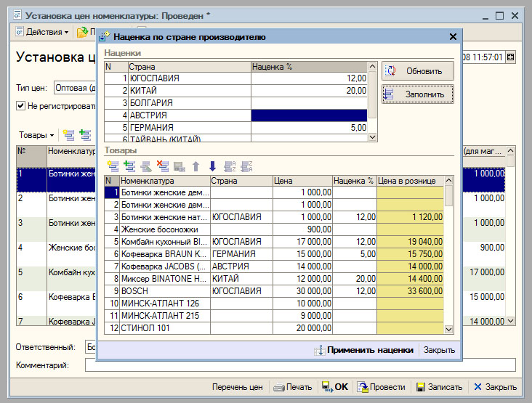Click the Печать printer button
The width and height of the screenshot is (532, 403).
tap(293, 387)
